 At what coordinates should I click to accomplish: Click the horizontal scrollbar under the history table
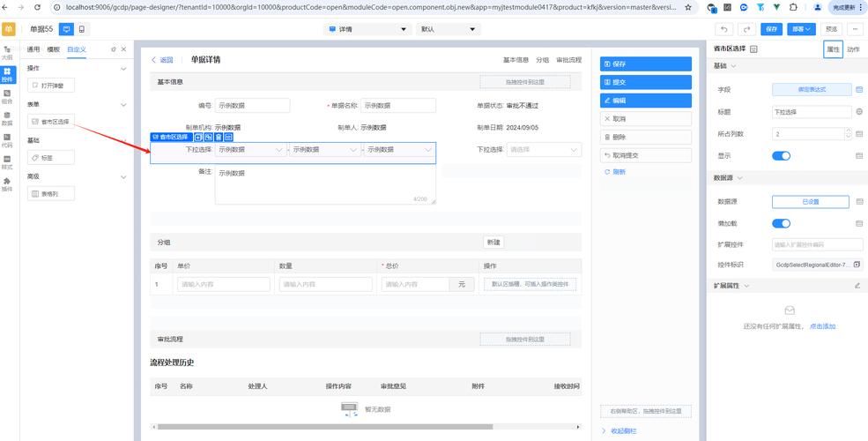pos(325,427)
